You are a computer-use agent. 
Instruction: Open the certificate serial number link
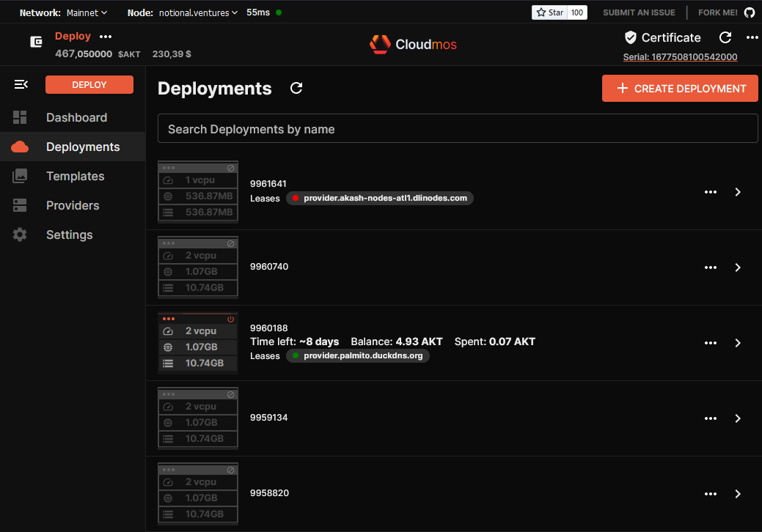click(680, 57)
